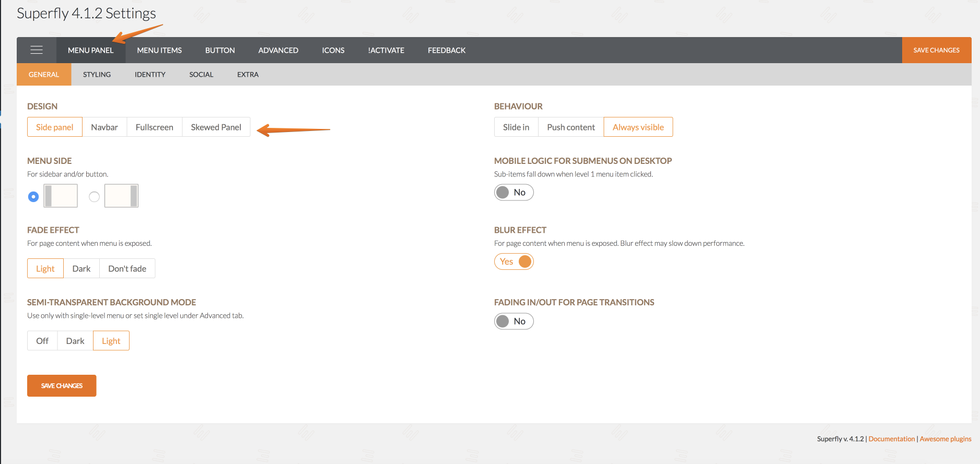
Task: Open the Identity sub-tab
Action: click(150, 75)
